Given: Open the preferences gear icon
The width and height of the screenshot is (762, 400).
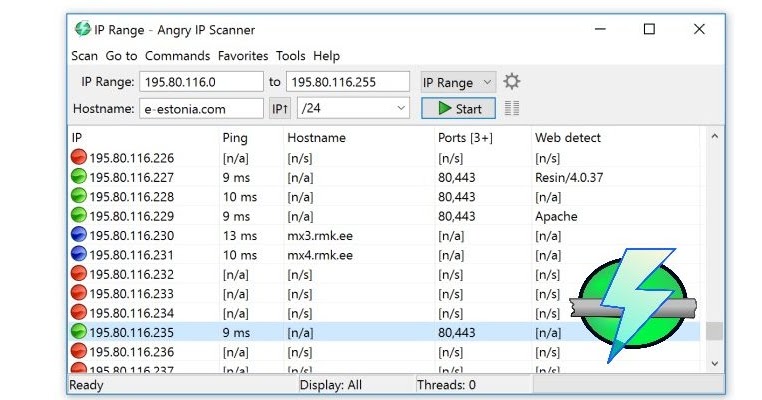Looking at the screenshot, I should coord(512,82).
